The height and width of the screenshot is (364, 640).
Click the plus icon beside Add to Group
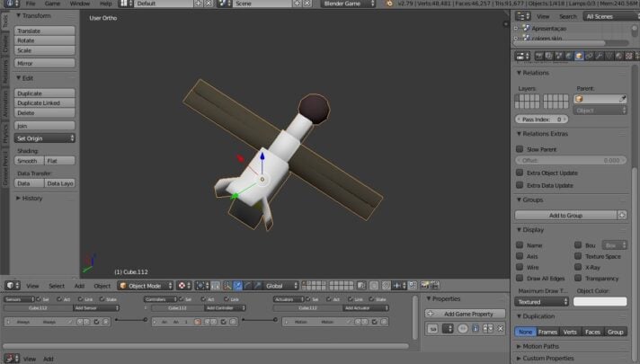(622, 216)
